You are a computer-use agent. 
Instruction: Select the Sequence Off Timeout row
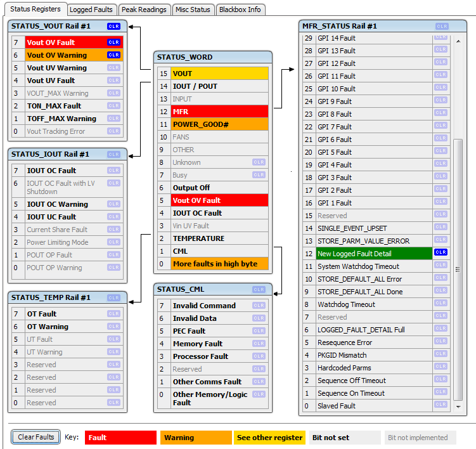click(x=376, y=381)
